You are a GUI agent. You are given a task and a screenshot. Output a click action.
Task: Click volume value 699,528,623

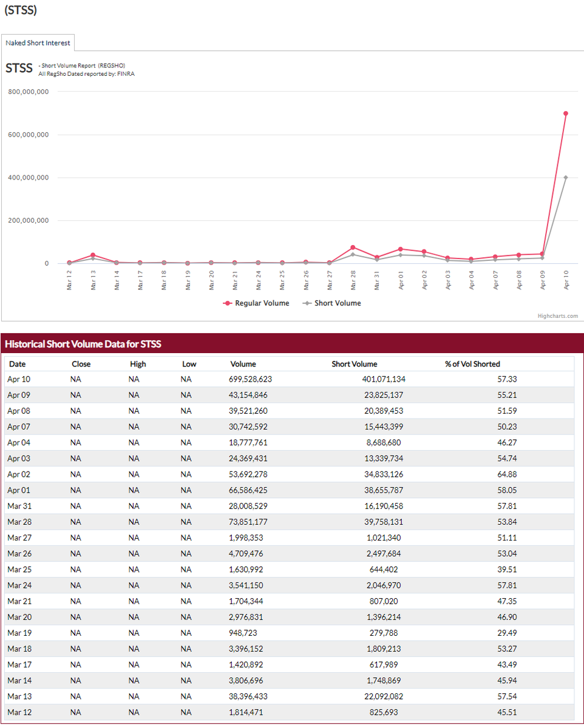(251, 379)
